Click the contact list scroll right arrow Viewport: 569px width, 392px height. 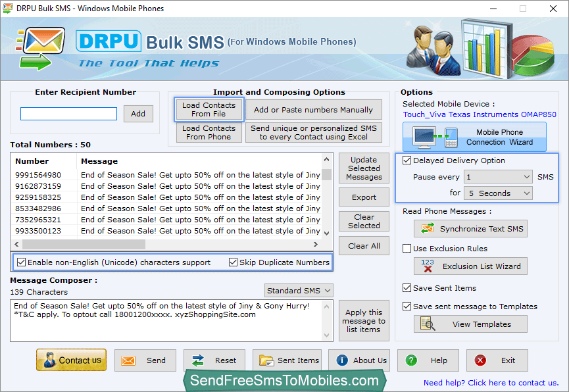click(316, 244)
